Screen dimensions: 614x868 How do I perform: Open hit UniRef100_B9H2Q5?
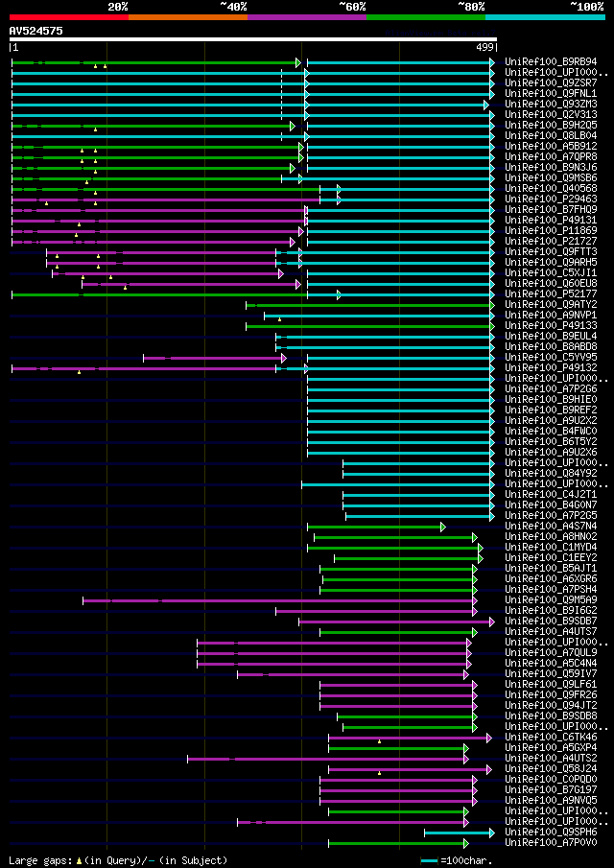[551, 125]
